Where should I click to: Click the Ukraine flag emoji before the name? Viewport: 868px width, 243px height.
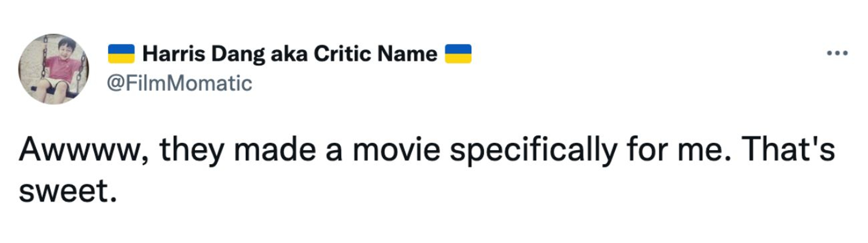coord(121,54)
